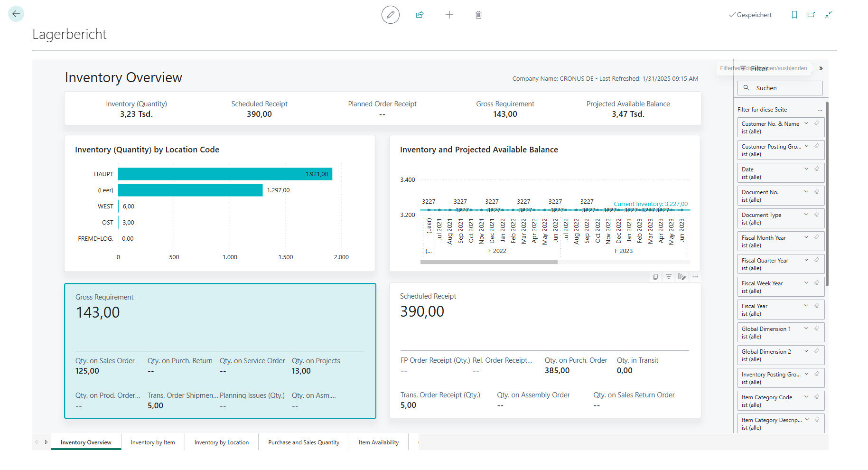Click the copy visual icon
The height and width of the screenshot is (470, 868).
pyautogui.click(x=655, y=277)
